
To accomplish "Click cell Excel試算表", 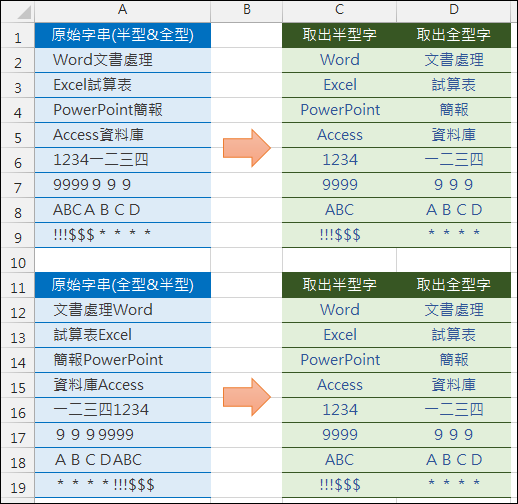I will click(x=123, y=85).
